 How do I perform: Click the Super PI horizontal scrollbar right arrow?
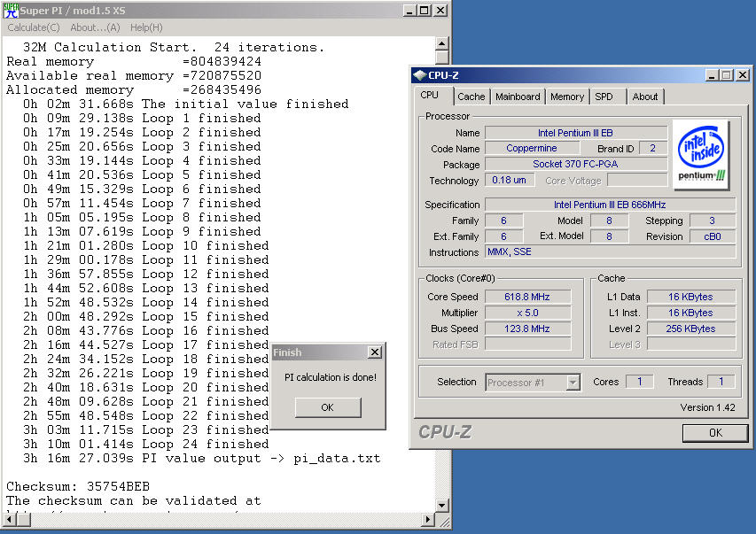click(x=427, y=520)
